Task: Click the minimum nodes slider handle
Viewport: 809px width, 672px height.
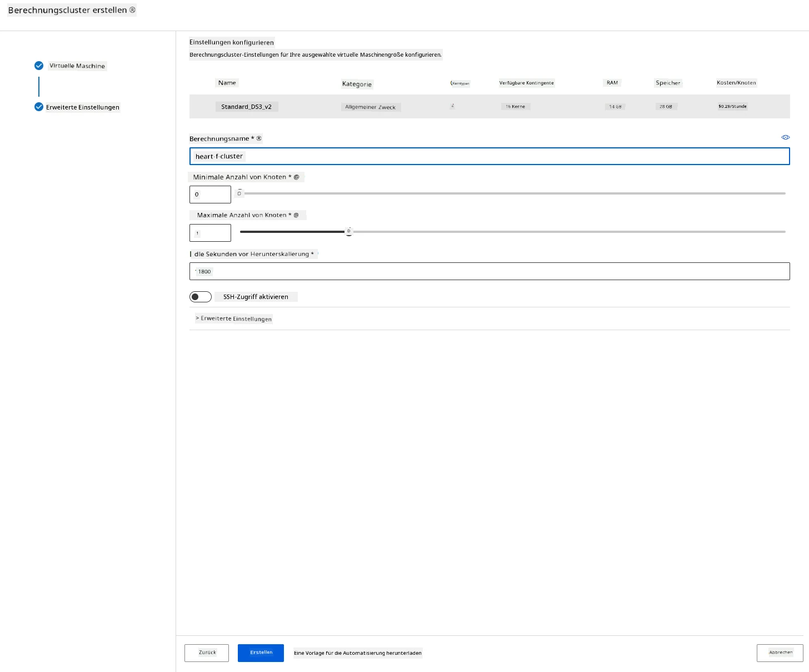Action: 239,193
